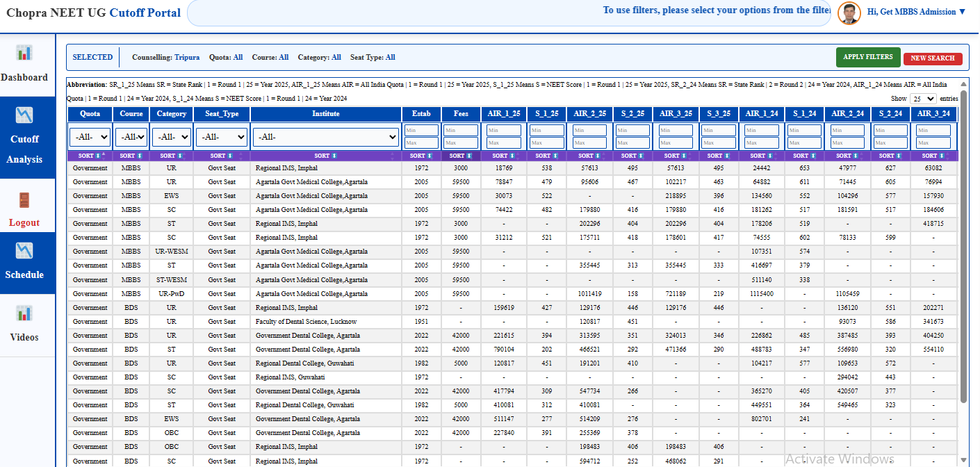The image size is (980, 467).
Task: Click the New Search button
Action: pyautogui.click(x=932, y=58)
